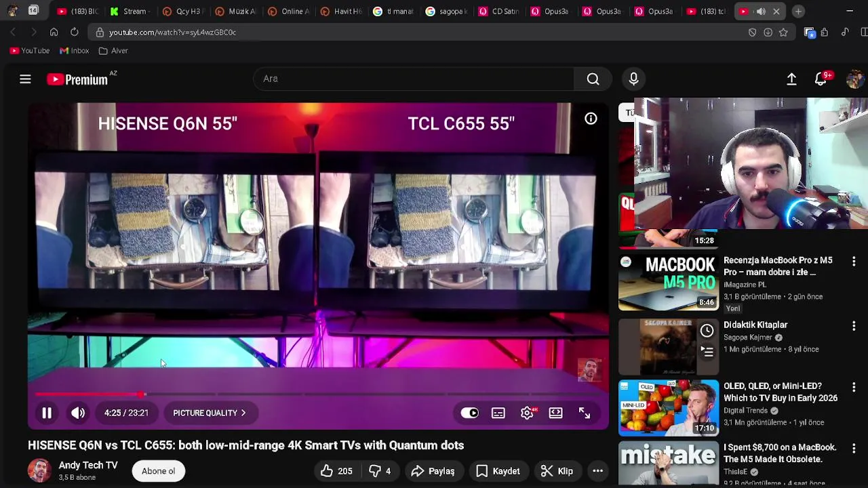Close the current playing tab
The height and width of the screenshot is (488, 868).
coord(776,12)
